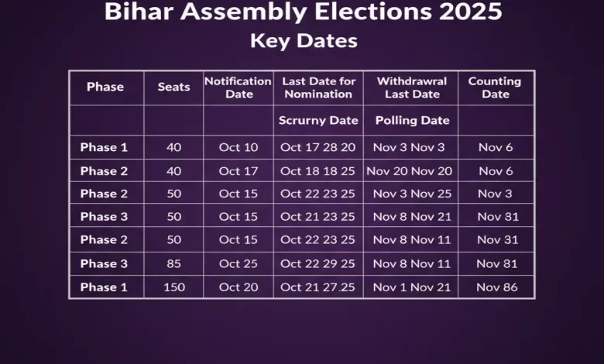Select the "Phase" column header
This screenshot has width=604, height=364.
(105, 87)
